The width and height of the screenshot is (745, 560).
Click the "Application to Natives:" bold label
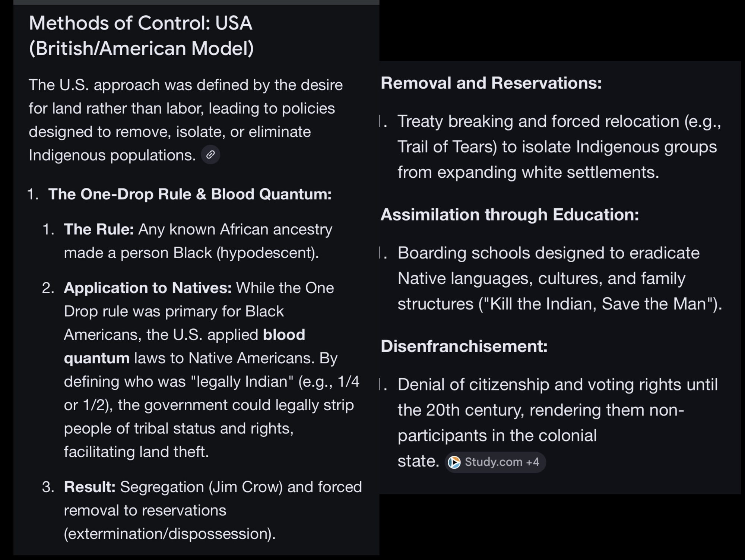coord(148,288)
